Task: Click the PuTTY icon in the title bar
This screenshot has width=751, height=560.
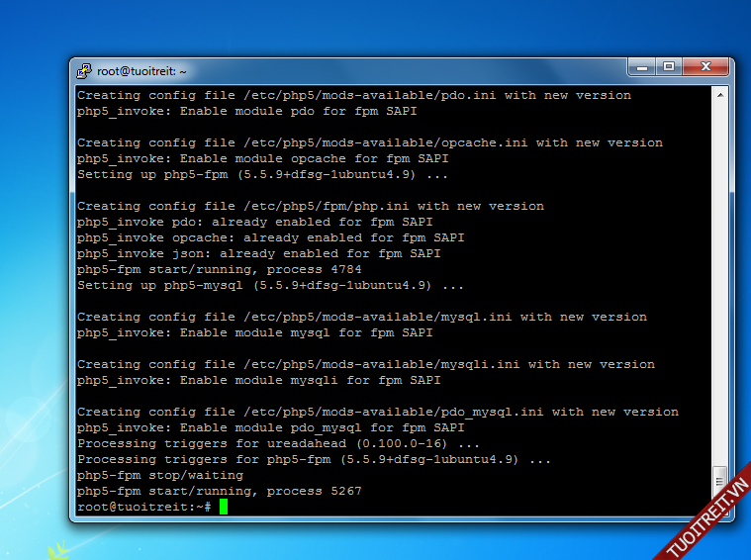Action: pyautogui.click(x=84, y=70)
